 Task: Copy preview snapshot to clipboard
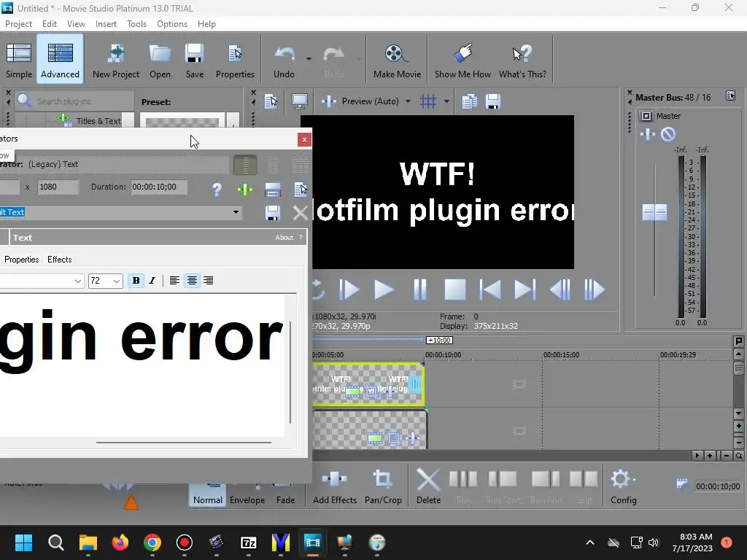(x=469, y=101)
